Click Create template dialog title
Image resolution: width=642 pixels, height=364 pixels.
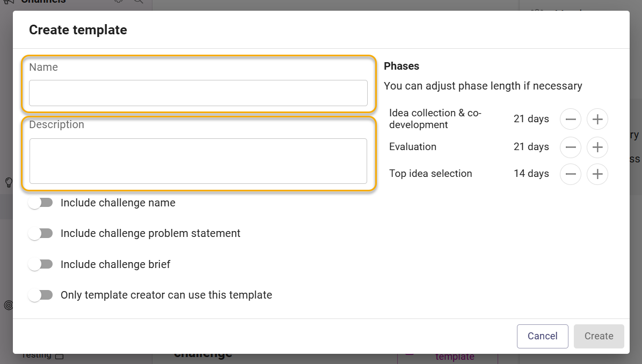tap(78, 30)
